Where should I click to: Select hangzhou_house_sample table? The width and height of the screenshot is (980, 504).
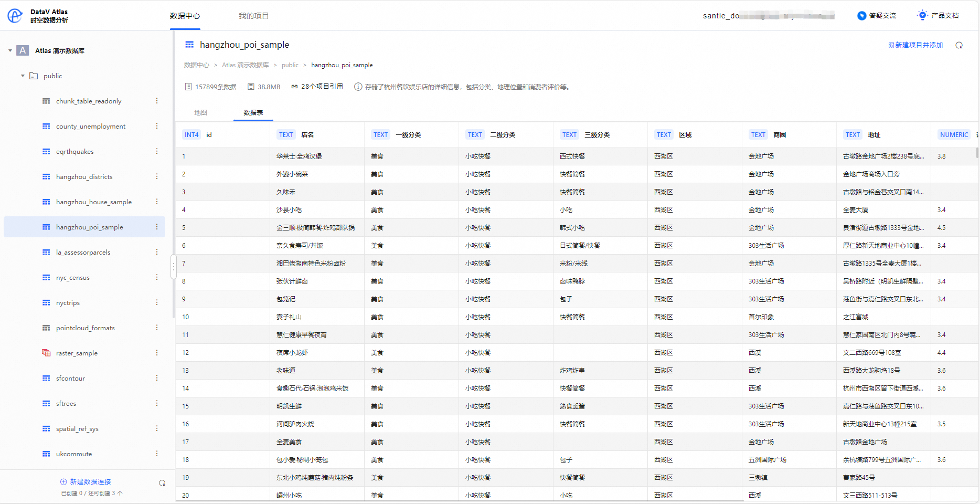pos(94,202)
